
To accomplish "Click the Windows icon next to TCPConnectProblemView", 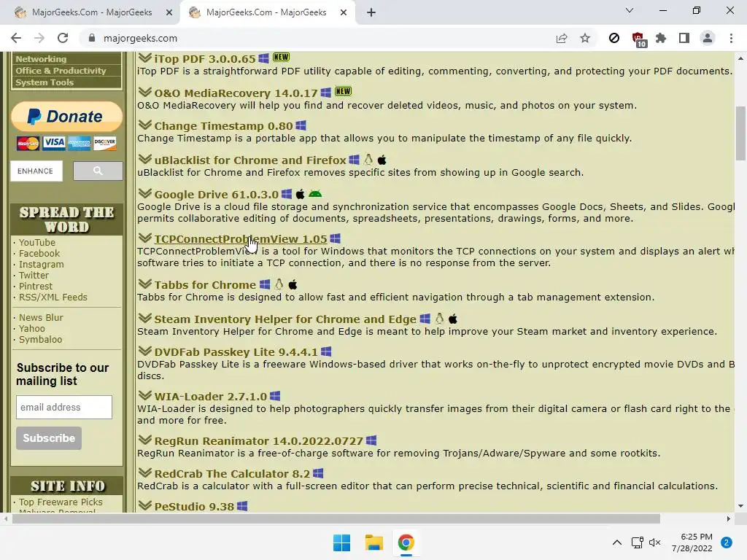I will [x=336, y=238].
